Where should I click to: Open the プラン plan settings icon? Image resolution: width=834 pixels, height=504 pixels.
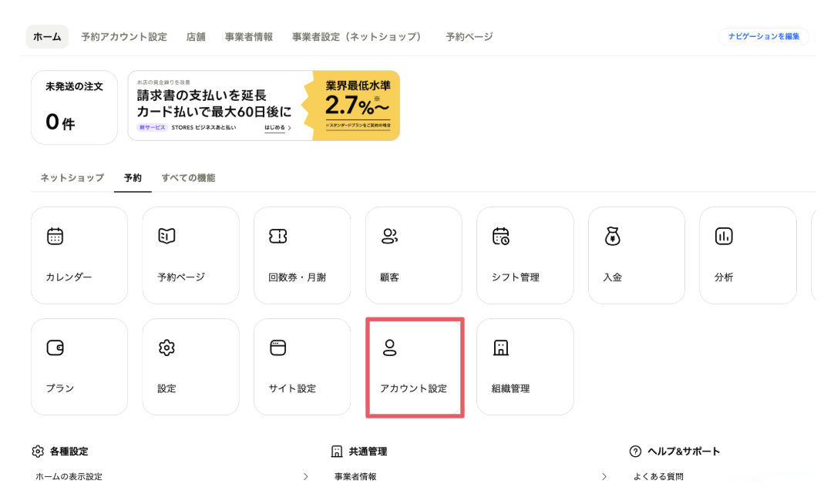click(x=79, y=367)
